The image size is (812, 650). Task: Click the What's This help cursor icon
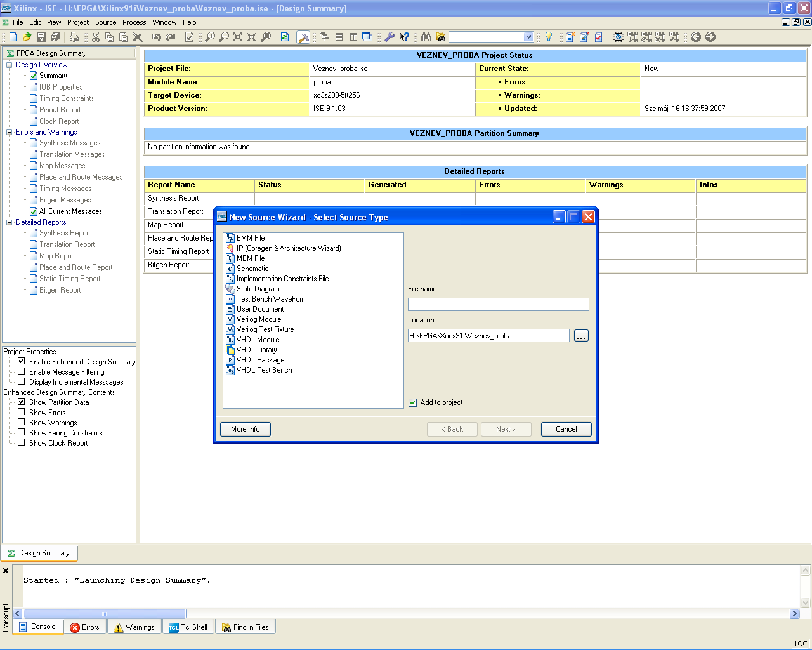point(404,37)
